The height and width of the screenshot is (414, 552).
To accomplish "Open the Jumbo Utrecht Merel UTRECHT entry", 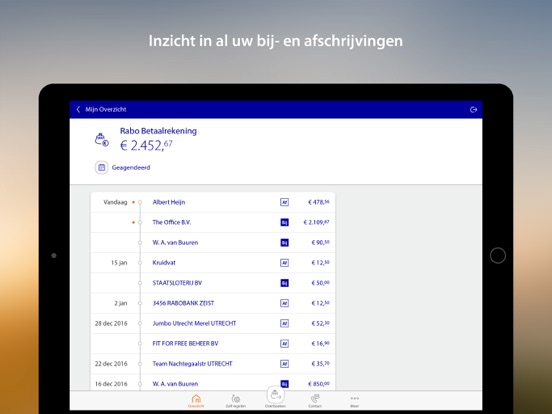I will [213, 324].
